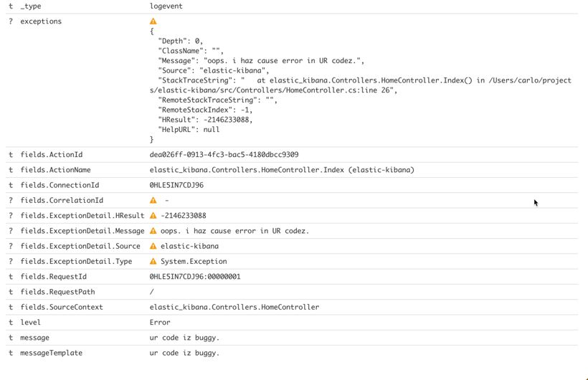The height and width of the screenshot is (380, 588).
Task: Click the string type icon beside level
Action: point(11,323)
